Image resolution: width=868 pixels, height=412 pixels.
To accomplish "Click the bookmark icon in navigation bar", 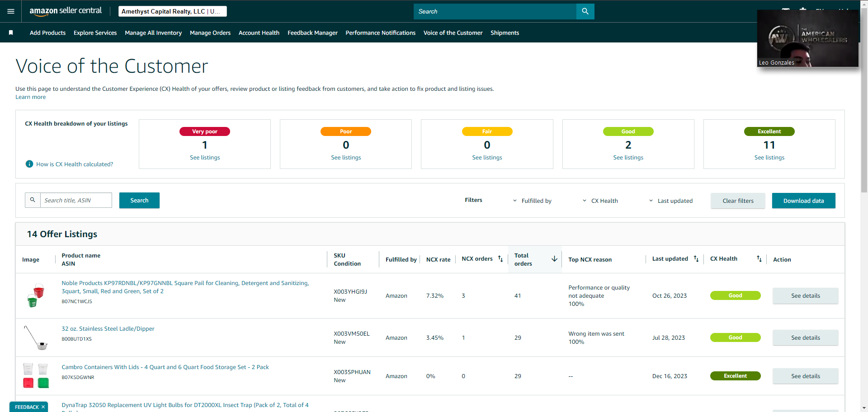I will 11,33.
